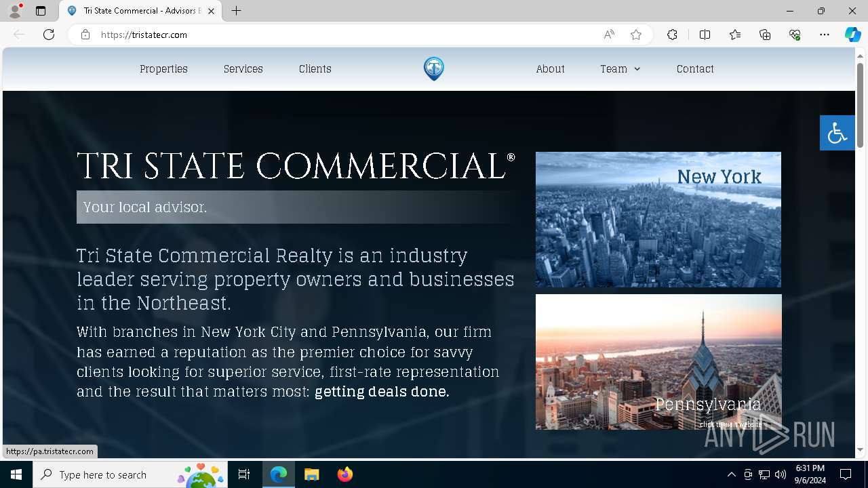
Task: Open the About menu item
Action: point(550,69)
